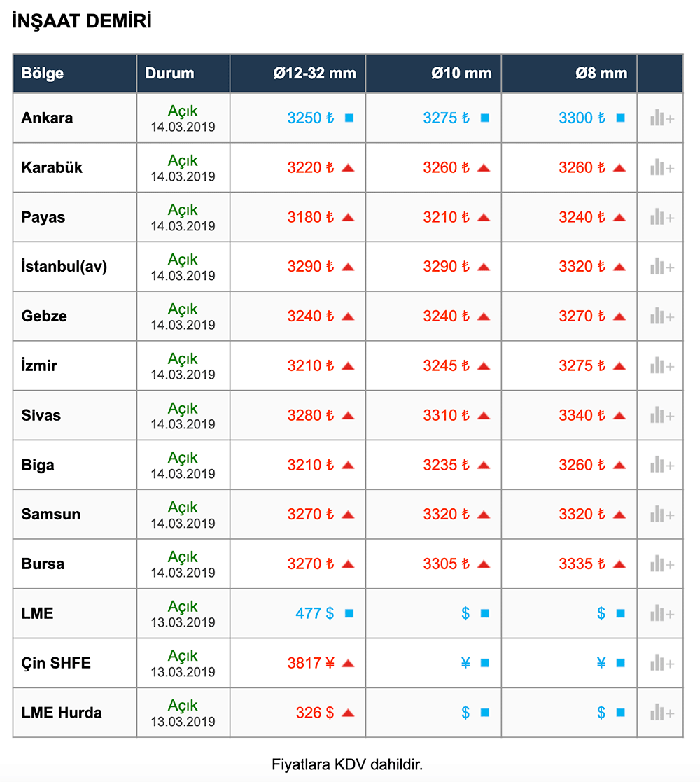Select the Ø12-32 mm column header

[315, 74]
